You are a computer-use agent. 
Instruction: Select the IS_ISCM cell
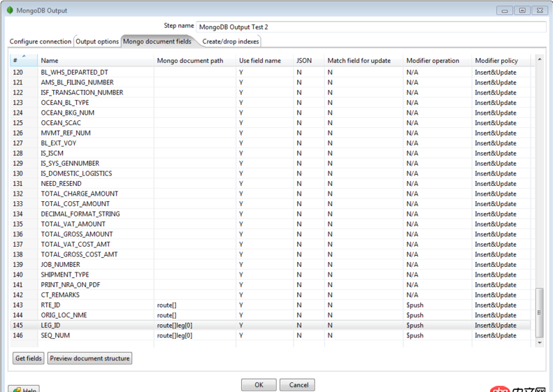point(95,153)
